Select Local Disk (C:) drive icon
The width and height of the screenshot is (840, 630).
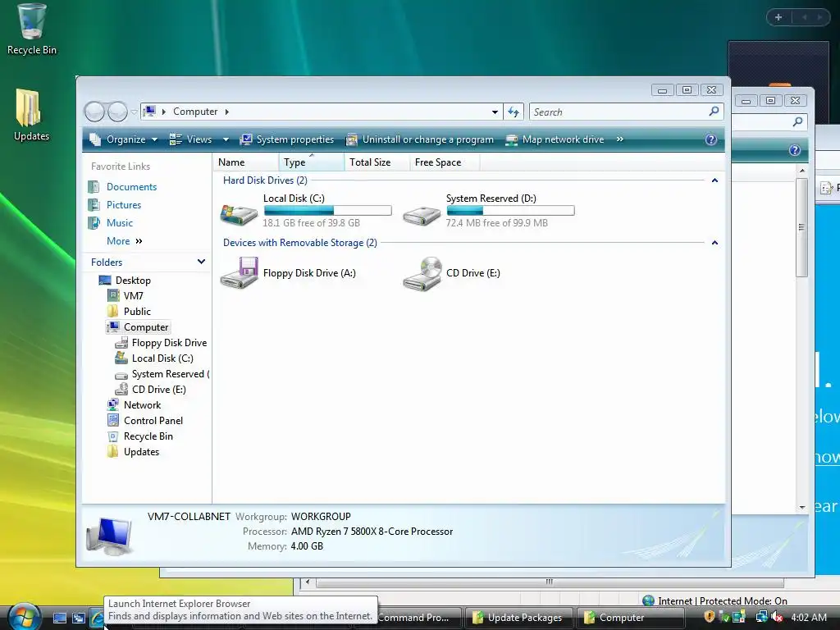coord(239,214)
